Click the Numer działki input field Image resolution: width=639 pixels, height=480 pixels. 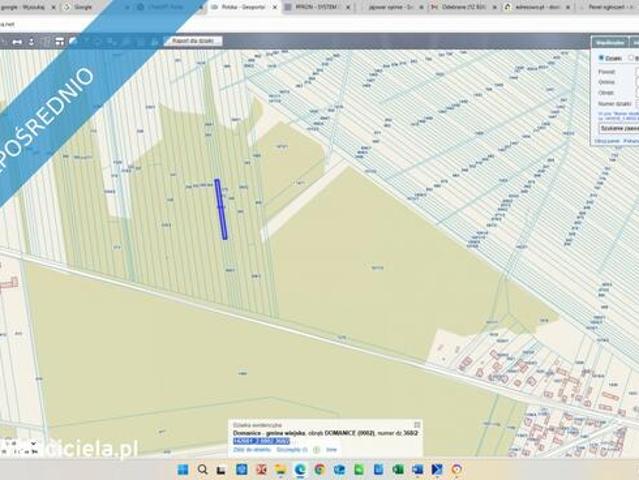tap(636, 103)
